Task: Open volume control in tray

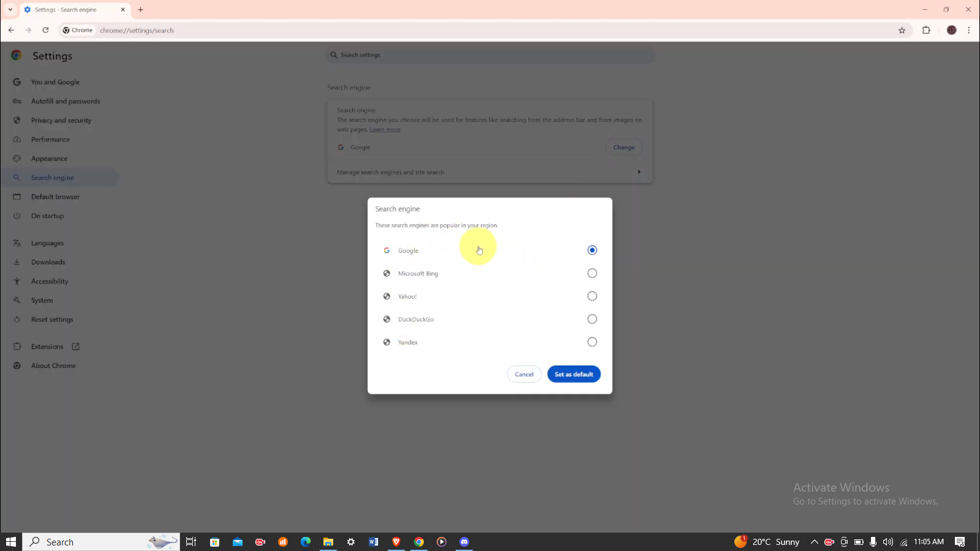Action: (x=888, y=542)
